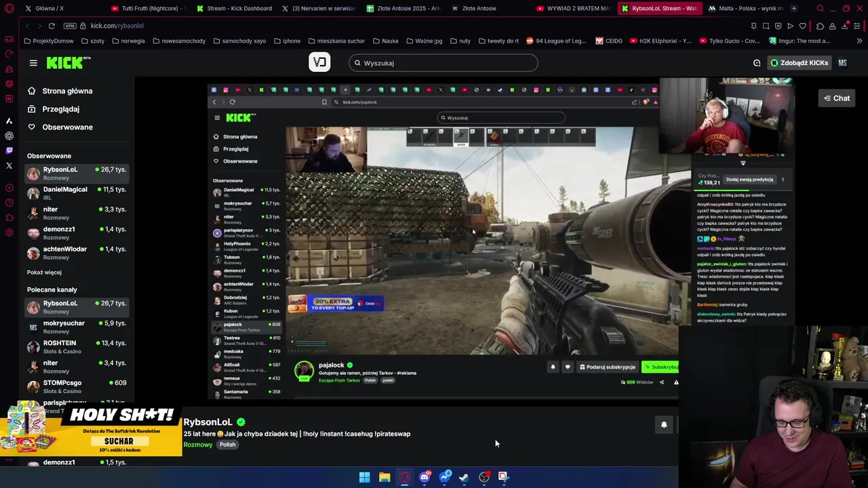
Task: Open the nowesamochody bookmarks folder
Action: 179,41
